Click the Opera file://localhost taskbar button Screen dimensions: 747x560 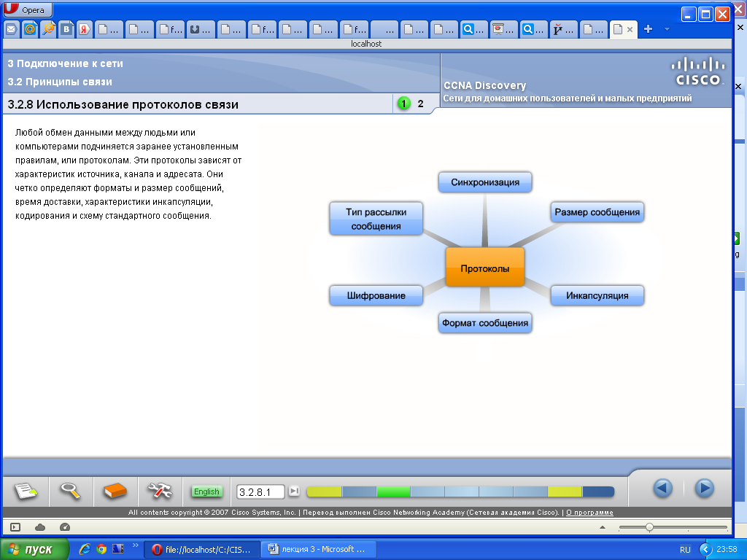click(203, 549)
